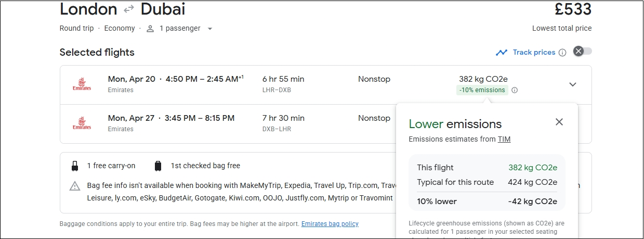Click the -10% emissions badge
The image size is (644, 239).
point(482,90)
